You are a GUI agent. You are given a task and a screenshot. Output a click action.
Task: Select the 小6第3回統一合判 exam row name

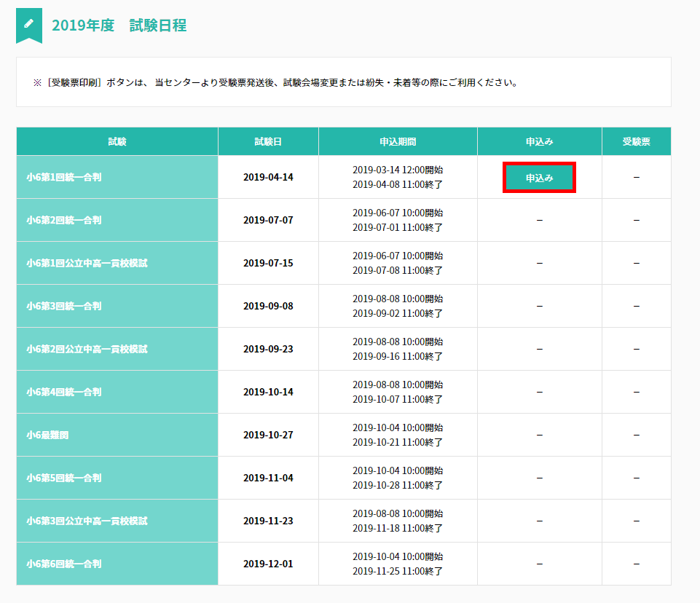pyautogui.click(x=64, y=306)
